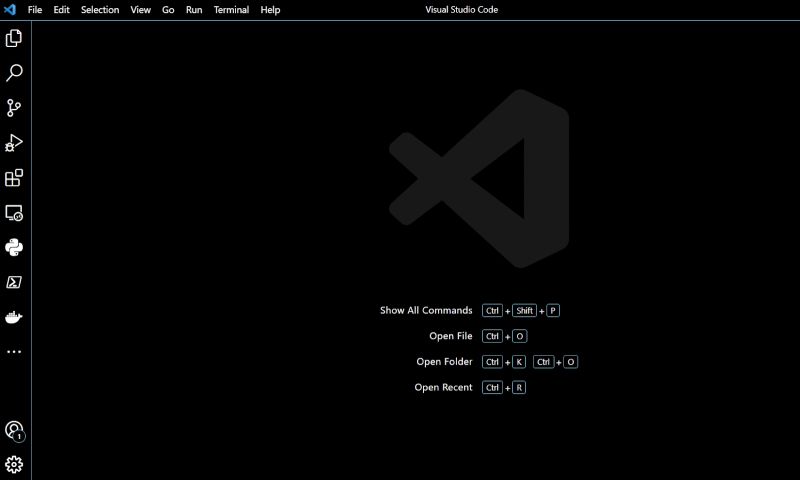Open the Search view magnifier icon
This screenshot has height=480, width=800.
click(14, 73)
